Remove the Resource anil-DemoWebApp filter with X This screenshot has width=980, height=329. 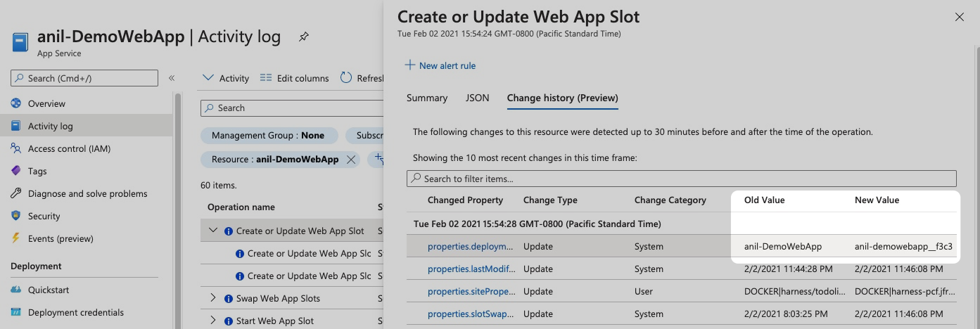tap(351, 160)
